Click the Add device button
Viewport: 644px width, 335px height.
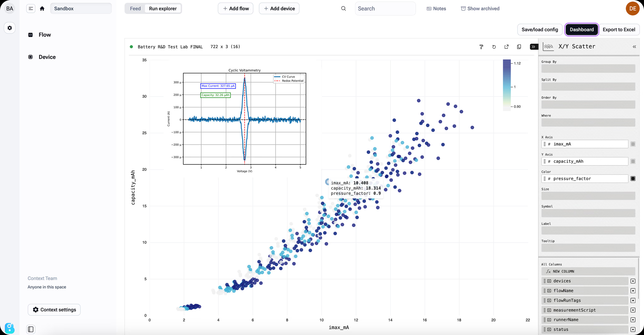279,8
